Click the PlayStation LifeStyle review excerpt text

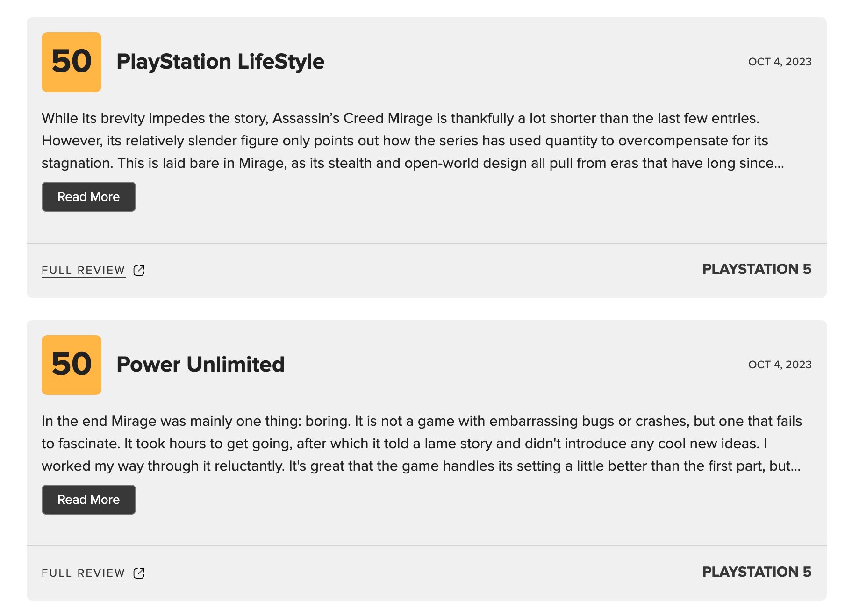point(413,141)
